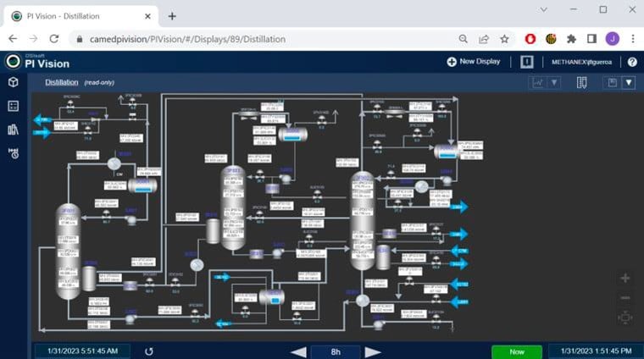Open the Assets cube icon in sidebar
The height and width of the screenshot is (359, 644).
(13, 82)
